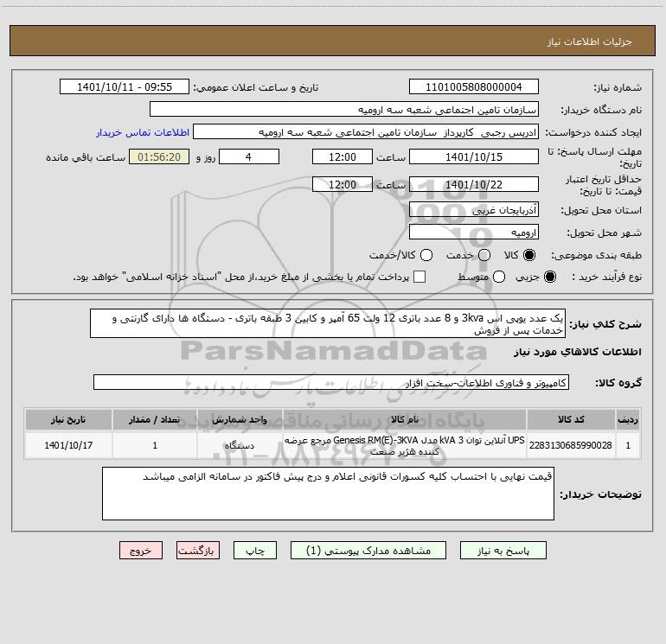Image resolution: width=666 pixels, height=644 pixels.
Task: Click the buyer organization name field
Action: pos(344,110)
